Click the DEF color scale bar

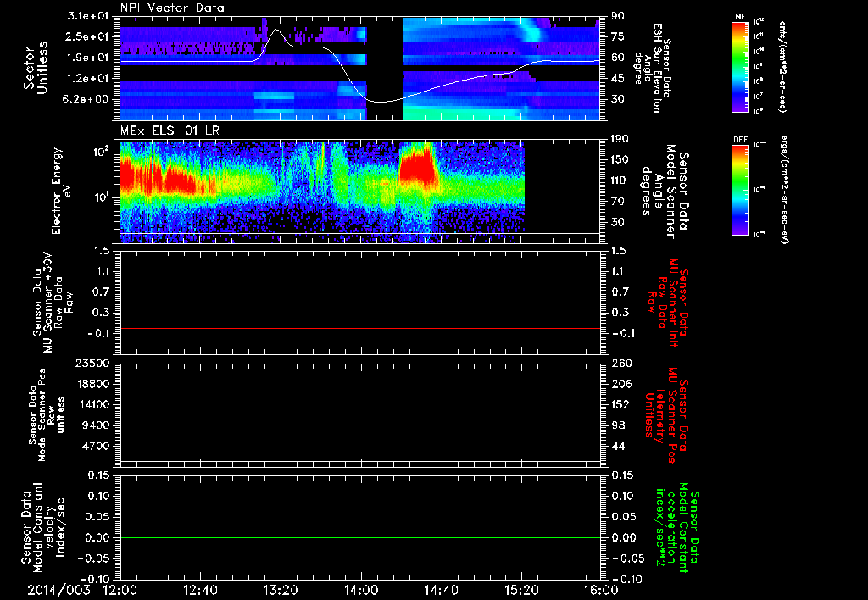tap(740, 189)
